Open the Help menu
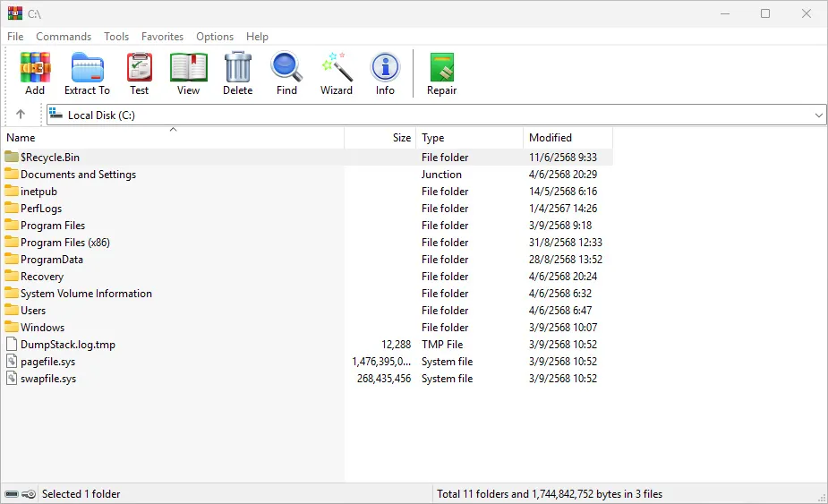Screen dimensions: 828x504 click(257, 37)
